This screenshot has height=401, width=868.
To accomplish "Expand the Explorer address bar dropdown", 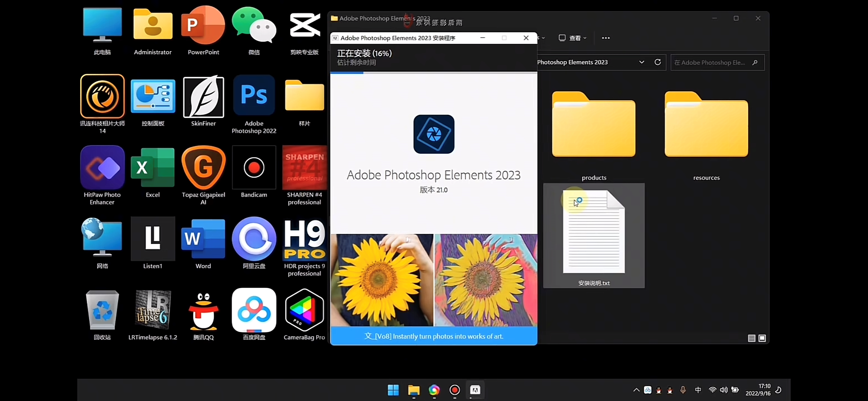I will point(641,62).
